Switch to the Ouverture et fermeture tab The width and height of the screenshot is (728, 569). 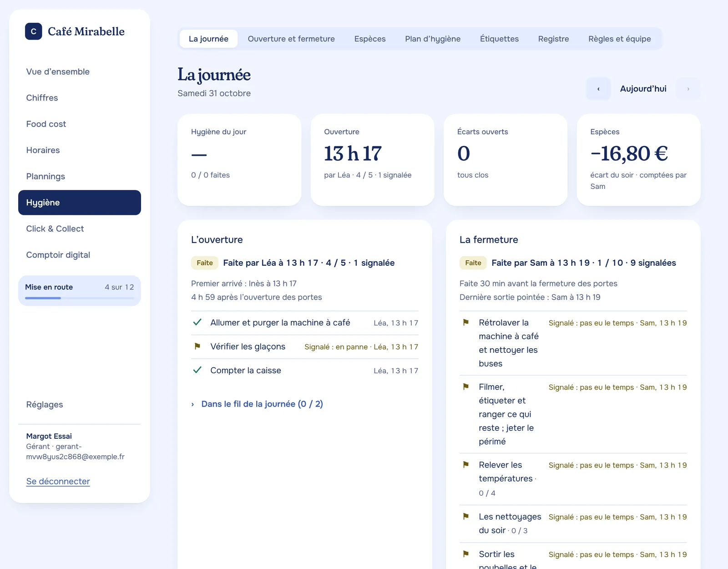point(291,39)
